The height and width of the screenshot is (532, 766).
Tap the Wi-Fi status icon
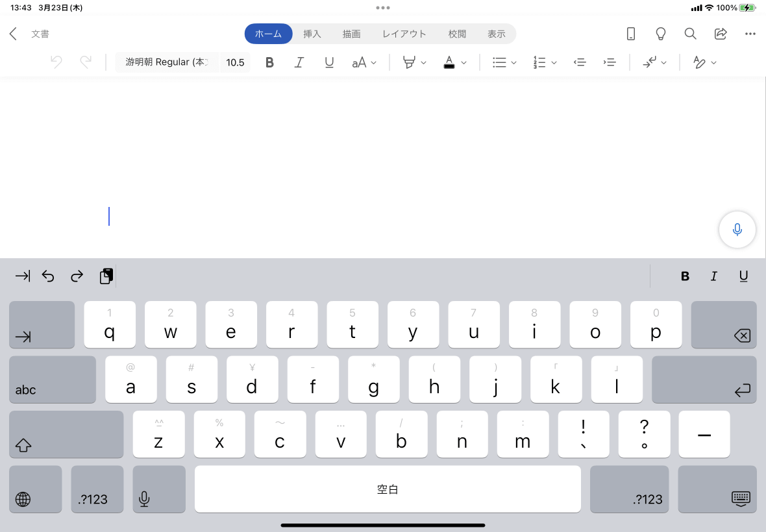click(710, 8)
